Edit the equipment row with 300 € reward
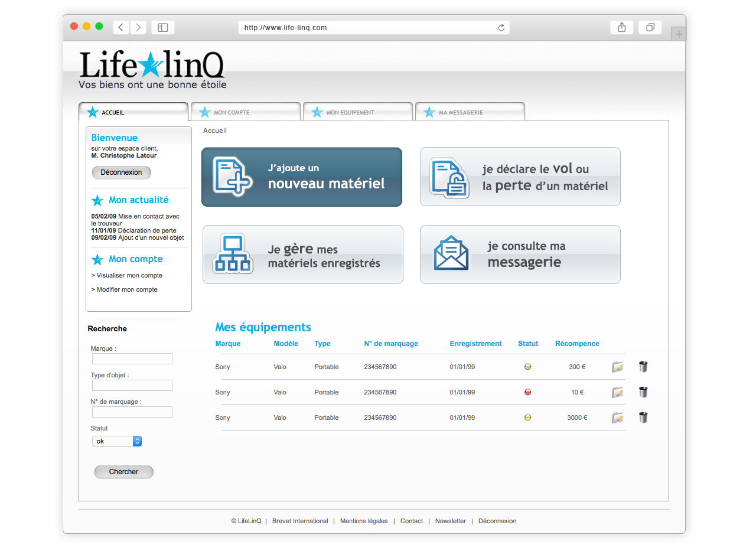Screen dimensions: 756x548 click(x=618, y=367)
